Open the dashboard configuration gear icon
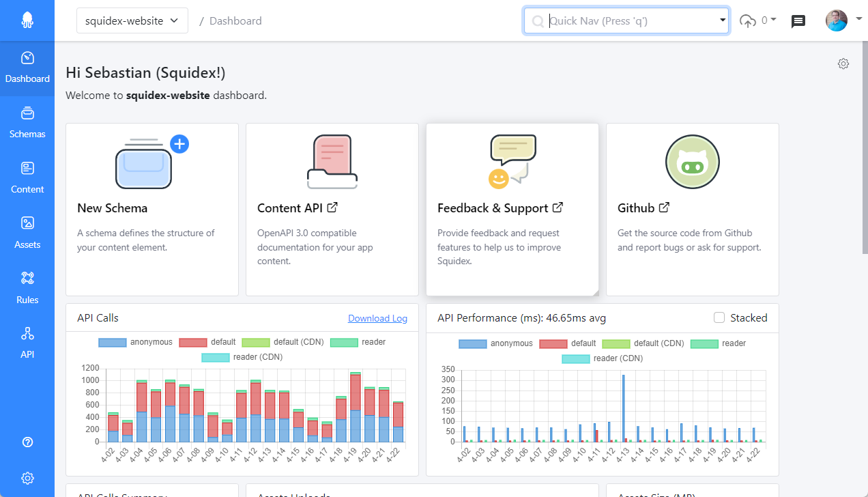868x497 pixels. [843, 63]
